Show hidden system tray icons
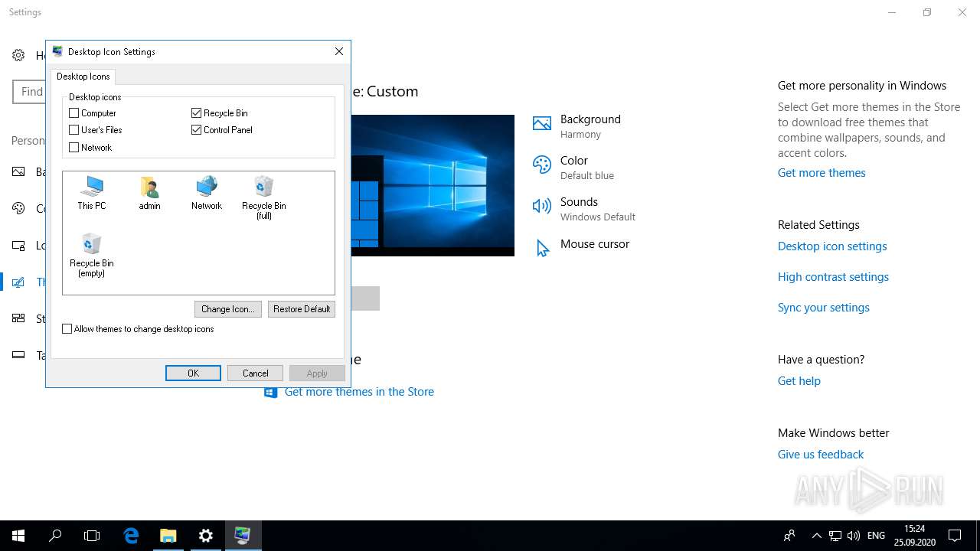The image size is (980, 551). (816, 536)
